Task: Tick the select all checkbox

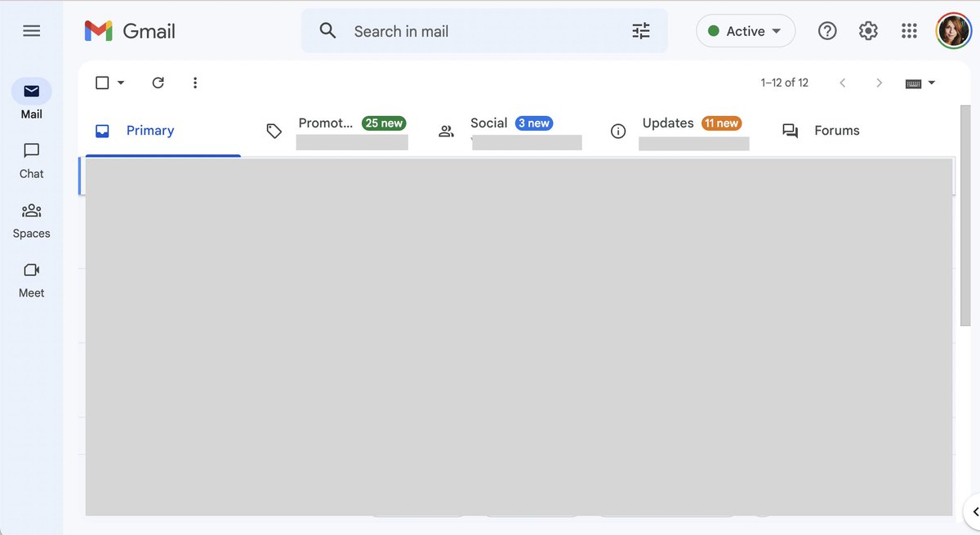Action: click(102, 82)
